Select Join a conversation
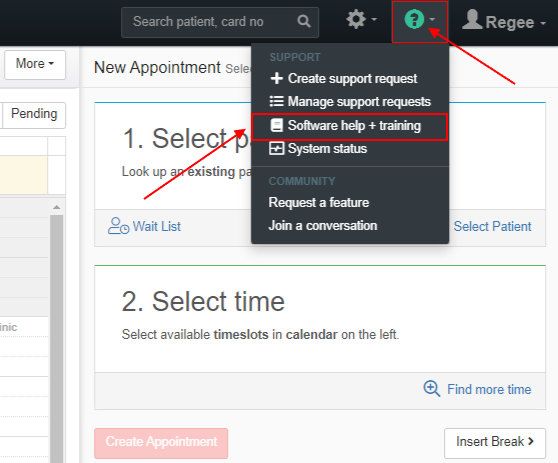This screenshot has width=558, height=463. pos(323,226)
